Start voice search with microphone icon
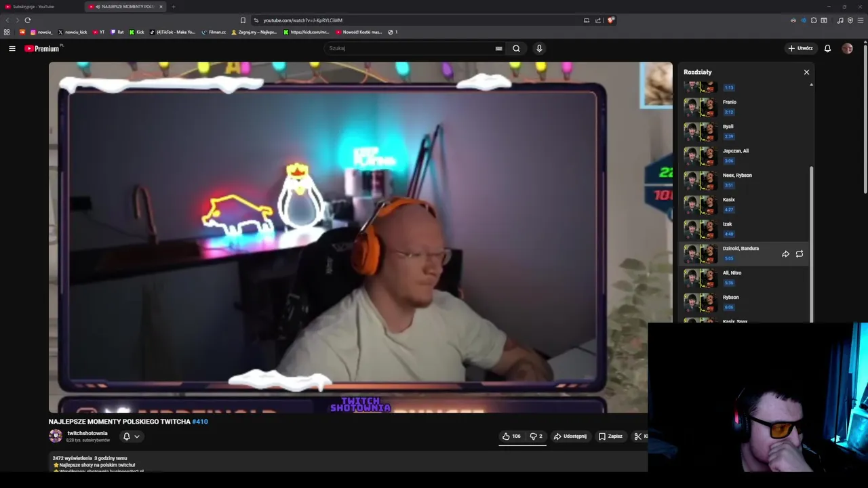Image resolution: width=868 pixels, height=488 pixels. click(x=539, y=48)
